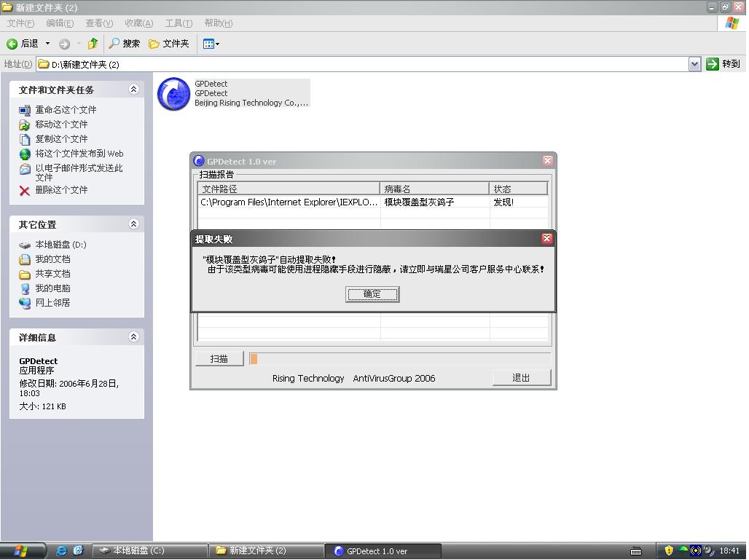The width and height of the screenshot is (749, 560).
Task: Open the back history dropdown arrow
Action: pos(48,44)
